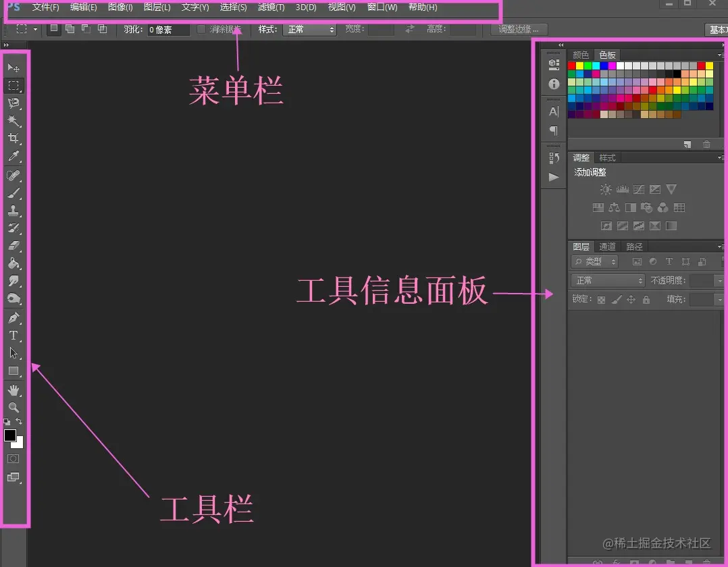Open the 填充 fill dropdown arrow
This screenshot has width=728, height=567.
point(720,300)
